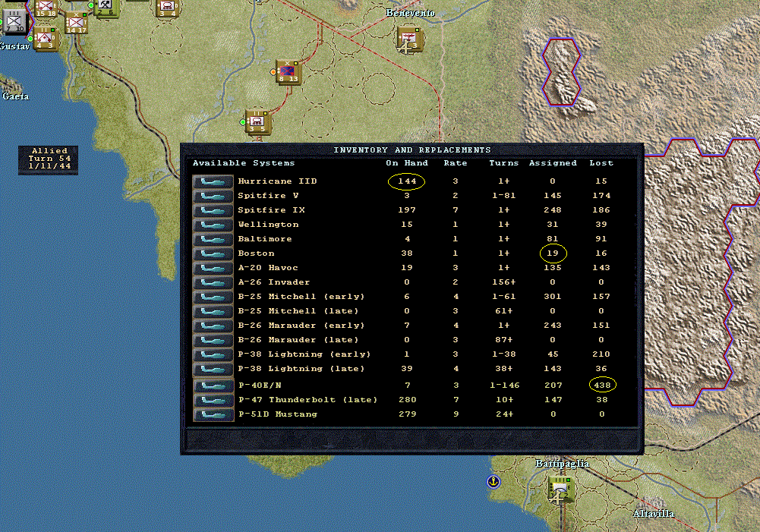Click the On Hand column header
760x532 pixels.
click(407, 163)
